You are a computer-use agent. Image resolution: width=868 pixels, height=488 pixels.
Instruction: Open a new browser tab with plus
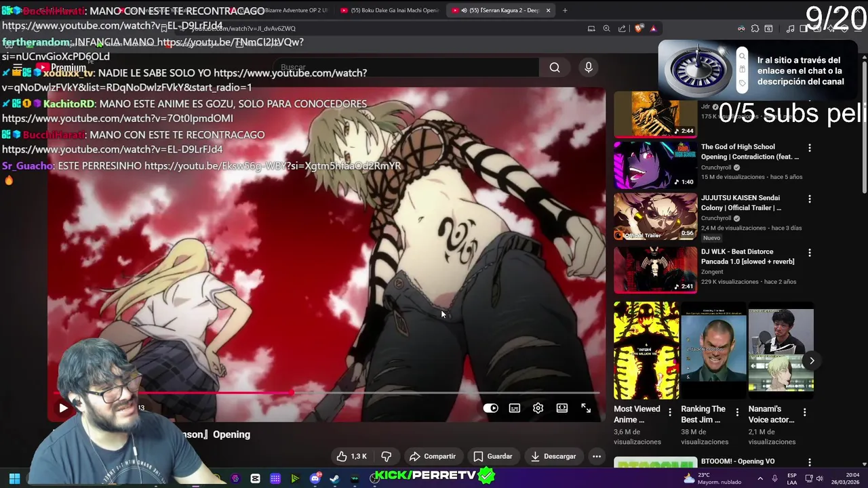tap(565, 10)
